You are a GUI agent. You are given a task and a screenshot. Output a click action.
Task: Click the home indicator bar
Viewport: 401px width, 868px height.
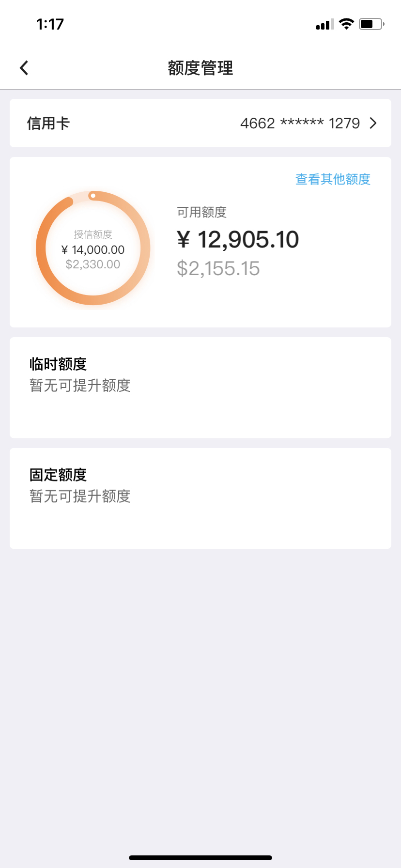[x=200, y=858]
